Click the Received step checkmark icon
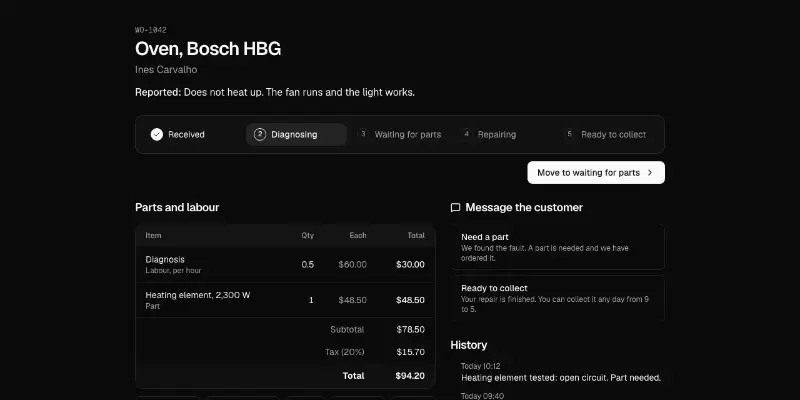Image resolution: width=800 pixels, height=400 pixels. tap(157, 135)
